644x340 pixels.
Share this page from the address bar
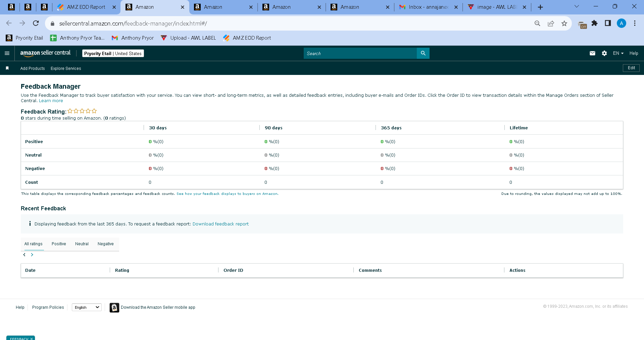point(551,24)
